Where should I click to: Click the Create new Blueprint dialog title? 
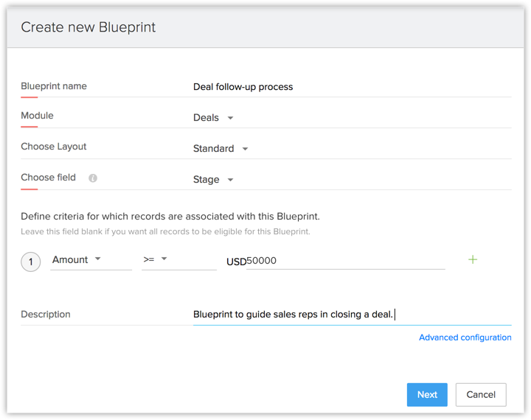(x=88, y=28)
